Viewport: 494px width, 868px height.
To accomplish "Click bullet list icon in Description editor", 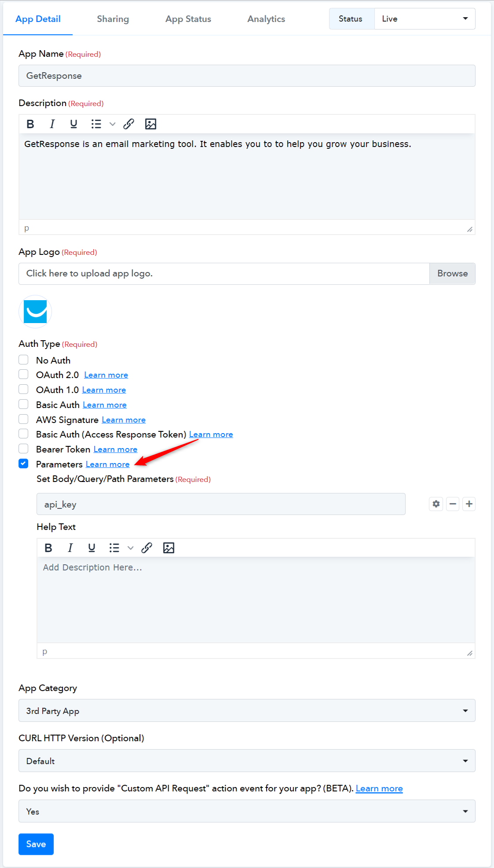I will pyautogui.click(x=96, y=124).
